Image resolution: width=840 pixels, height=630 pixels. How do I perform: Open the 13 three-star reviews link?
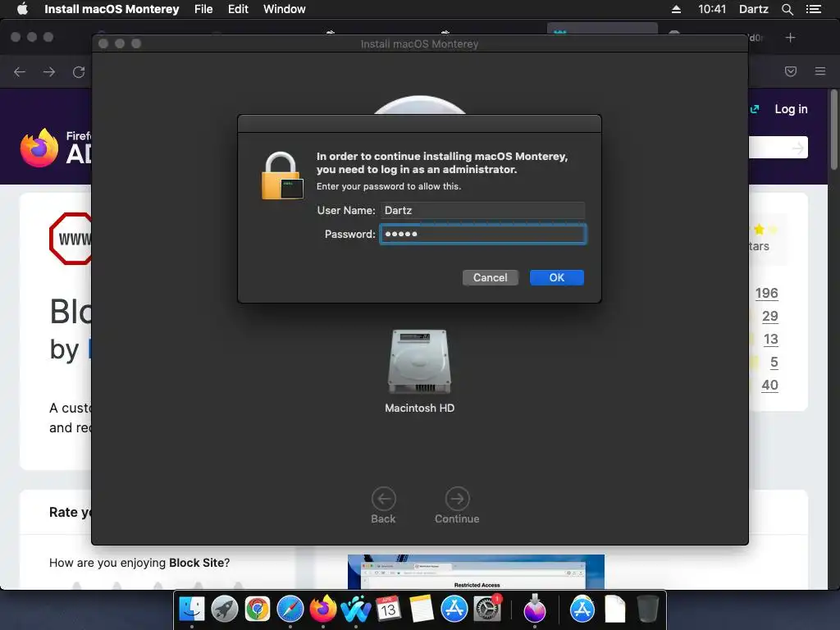pos(770,339)
